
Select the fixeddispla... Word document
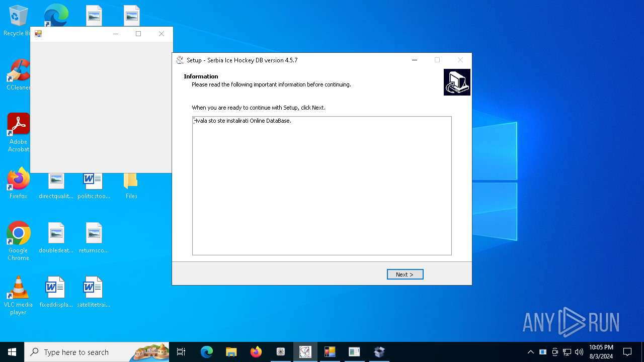point(56,293)
